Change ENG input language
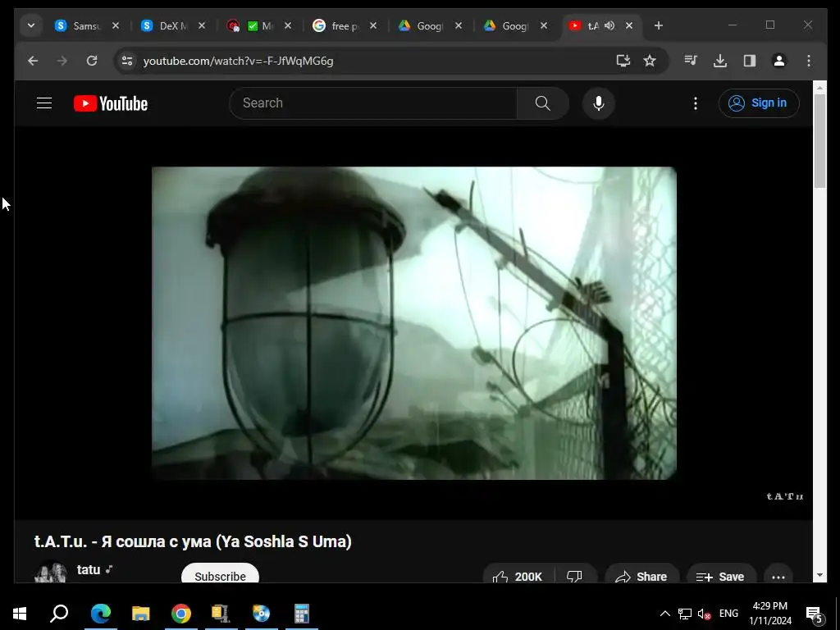The height and width of the screenshot is (630, 840). click(728, 614)
